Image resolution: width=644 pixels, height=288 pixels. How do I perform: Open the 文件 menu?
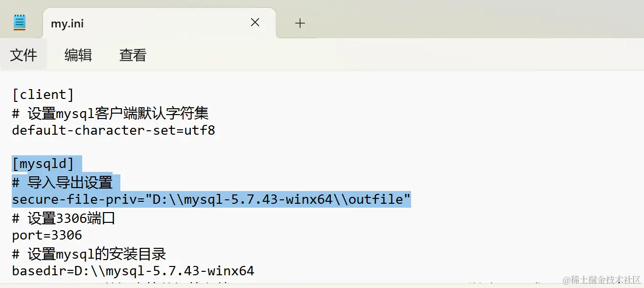point(23,55)
